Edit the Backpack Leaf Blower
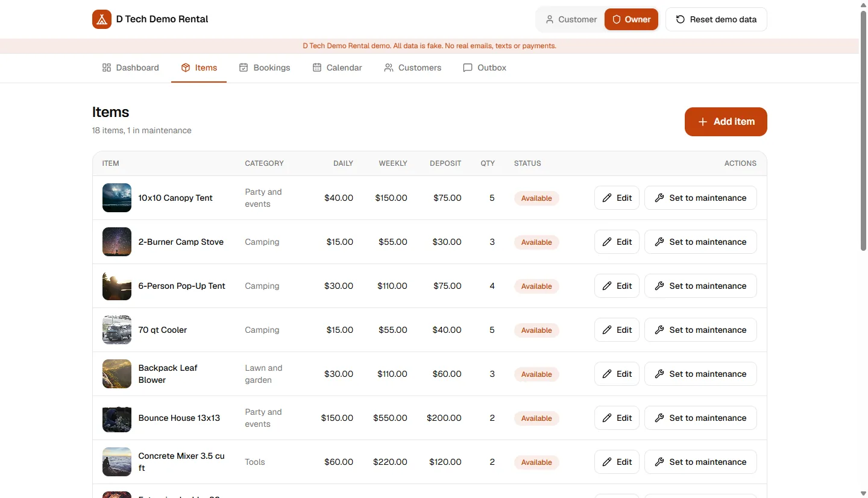 tap(617, 374)
